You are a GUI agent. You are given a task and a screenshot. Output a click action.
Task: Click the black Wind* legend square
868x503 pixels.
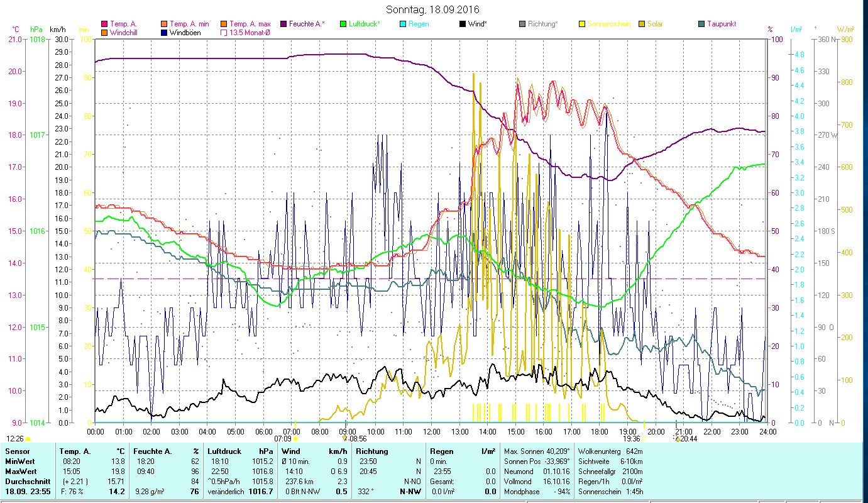[x=463, y=24]
